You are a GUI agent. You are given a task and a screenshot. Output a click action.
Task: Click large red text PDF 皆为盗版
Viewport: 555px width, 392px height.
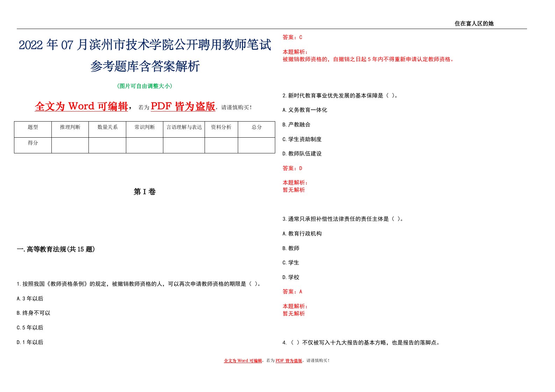tap(183, 106)
